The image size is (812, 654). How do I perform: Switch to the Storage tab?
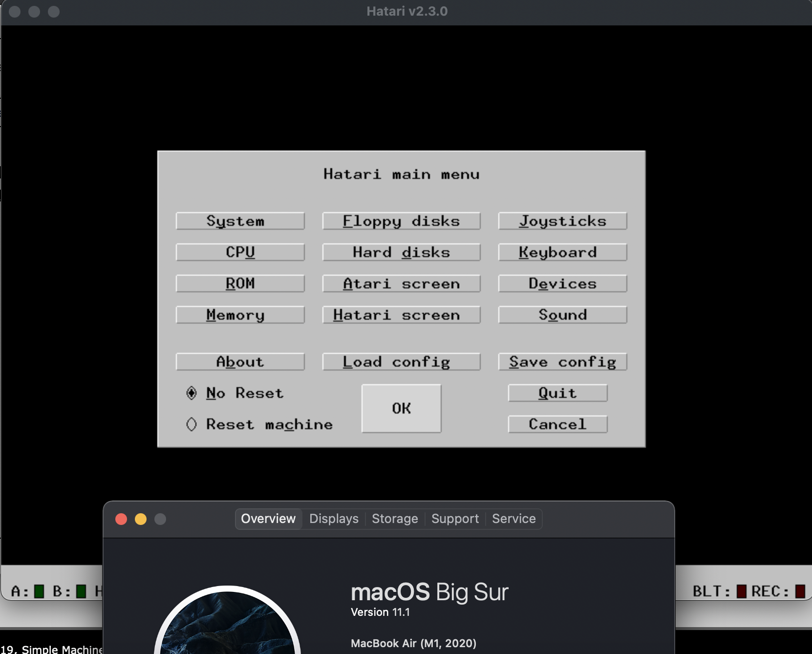pyautogui.click(x=395, y=519)
